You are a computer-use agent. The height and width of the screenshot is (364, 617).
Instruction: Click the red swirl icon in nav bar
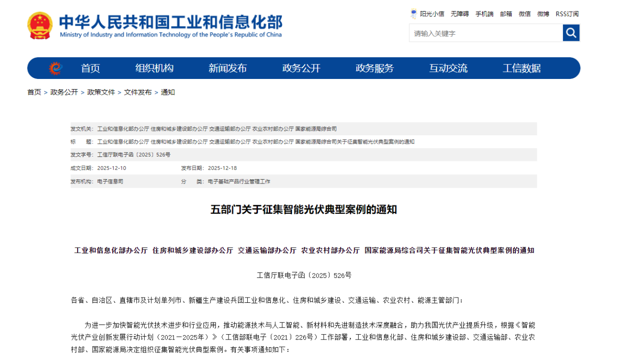click(x=56, y=68)
